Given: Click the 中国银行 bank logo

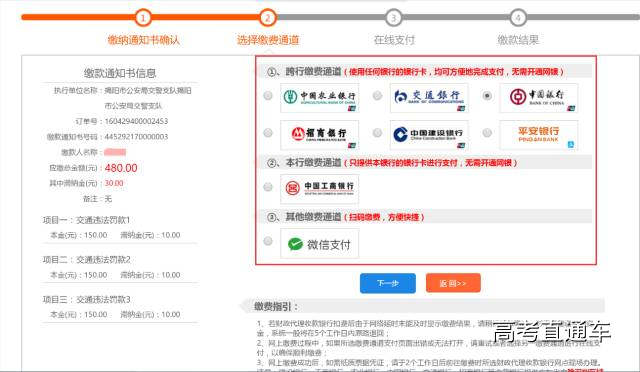Looking at the screenshot, I should [539, 98].
